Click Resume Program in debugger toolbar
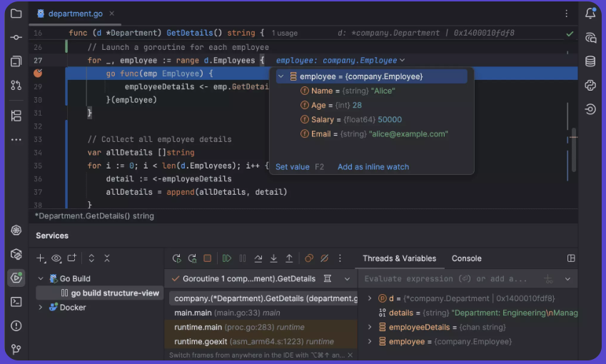 [x=227, y=258]
